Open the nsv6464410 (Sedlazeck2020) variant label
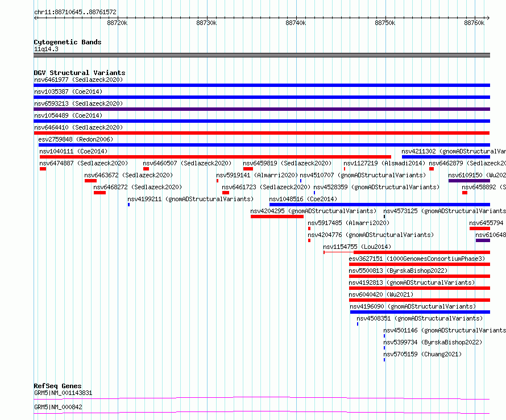 [x=78, y=127]
